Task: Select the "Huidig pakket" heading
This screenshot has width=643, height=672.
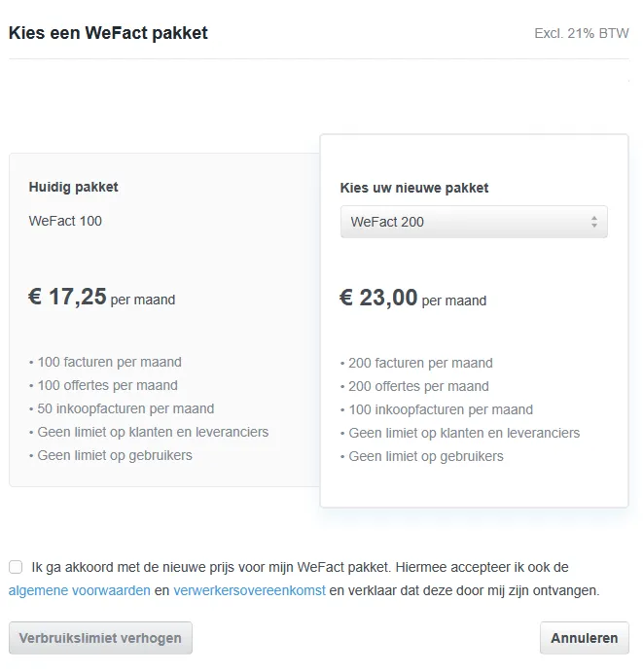Action: (x=74, y=187)
